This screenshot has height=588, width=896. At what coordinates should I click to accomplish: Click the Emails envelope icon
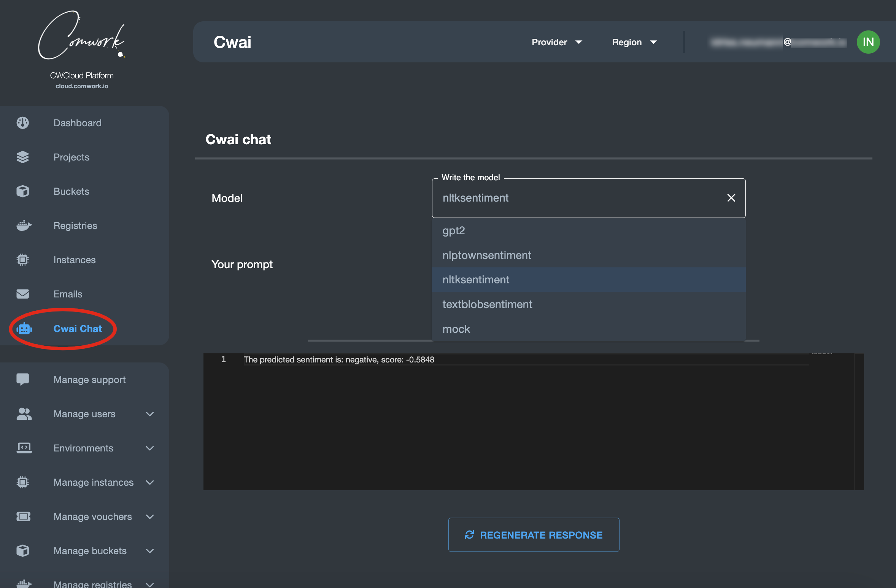[23, 294]
